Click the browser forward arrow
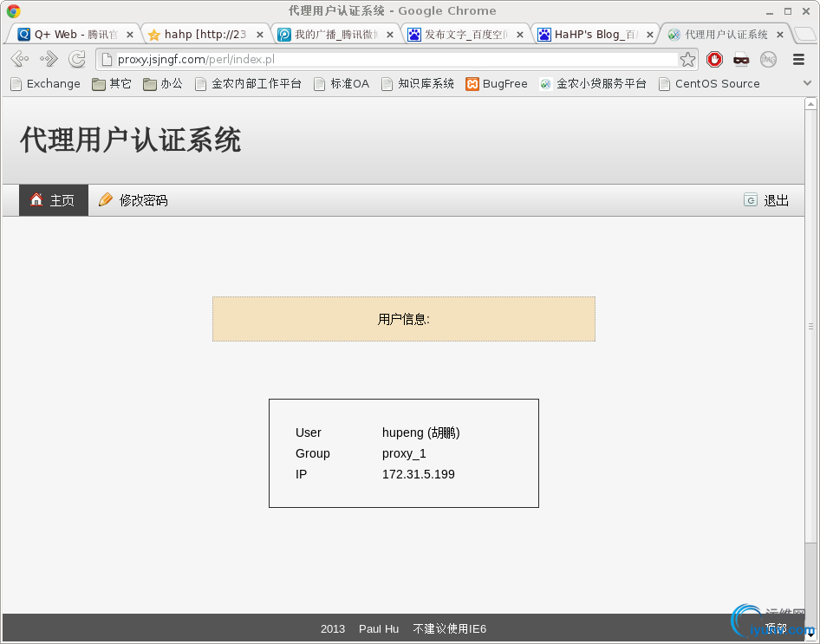Image resolution: width=820 pixels, height=644 pixels. 49,59
